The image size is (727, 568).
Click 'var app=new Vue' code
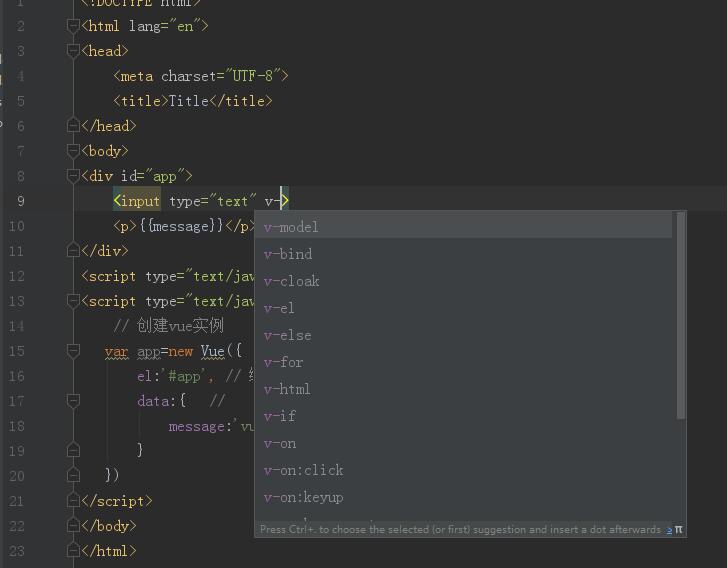click(165, 351)
